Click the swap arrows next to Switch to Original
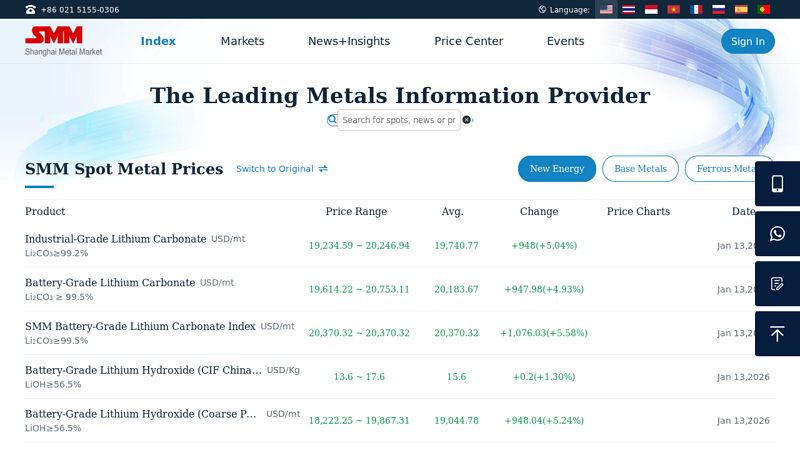The image size is (800, 450). [x=323, y=169]
